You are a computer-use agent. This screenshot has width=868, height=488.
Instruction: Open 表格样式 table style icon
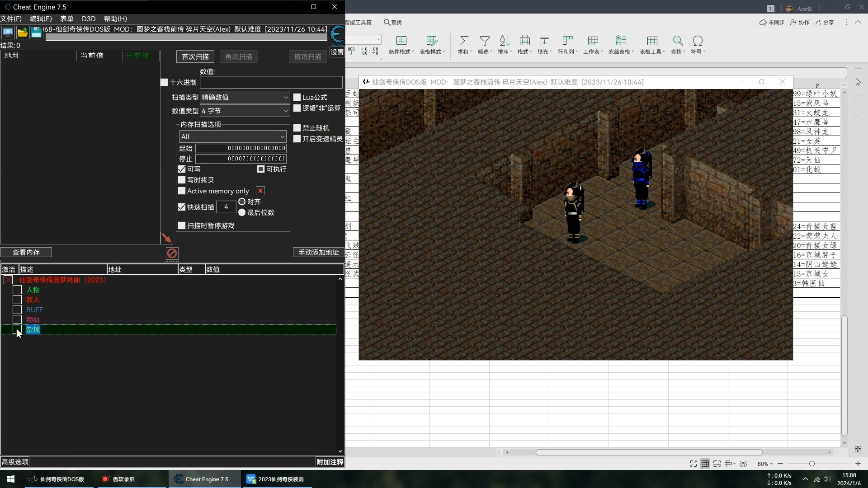coord(432,41)
